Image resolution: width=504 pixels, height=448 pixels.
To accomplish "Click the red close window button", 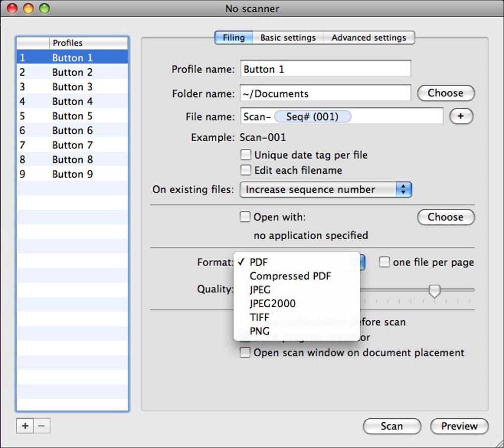I will 12,8.
